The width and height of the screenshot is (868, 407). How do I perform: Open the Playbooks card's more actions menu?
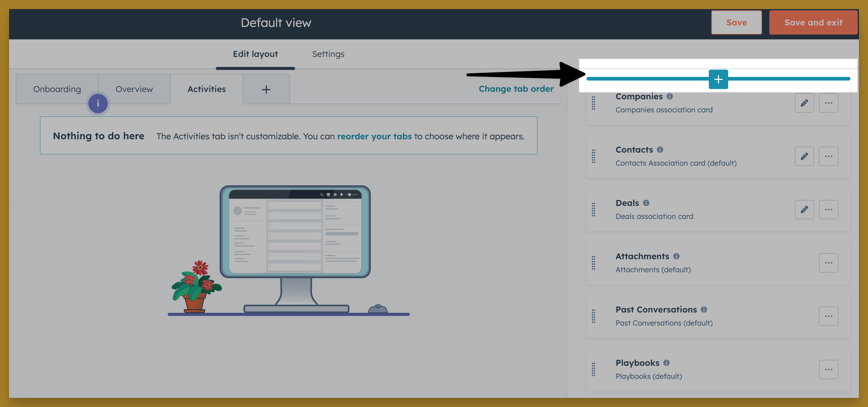pos(828,369)
